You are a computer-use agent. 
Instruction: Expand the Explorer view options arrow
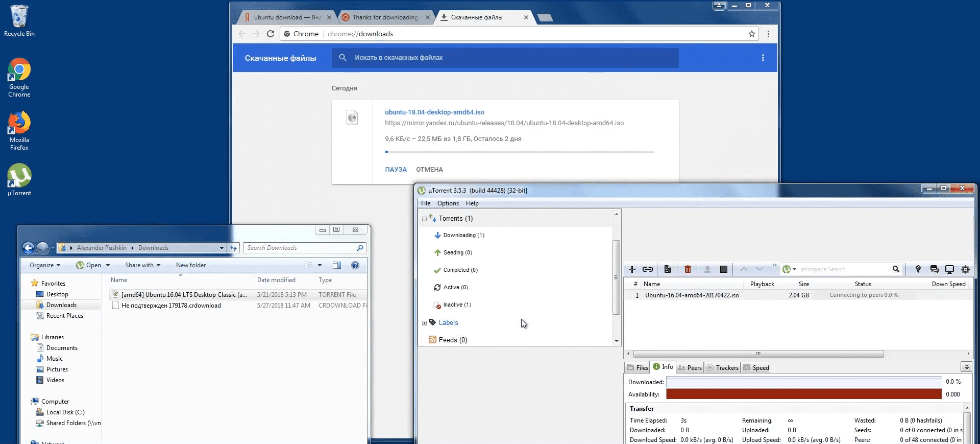tap(320, 265)
